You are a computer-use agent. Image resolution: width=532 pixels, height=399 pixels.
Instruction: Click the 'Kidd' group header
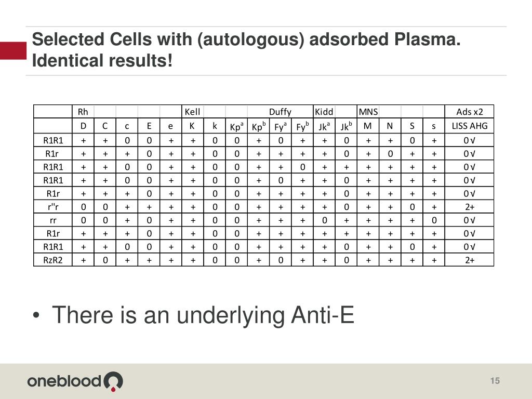[324, 112]
